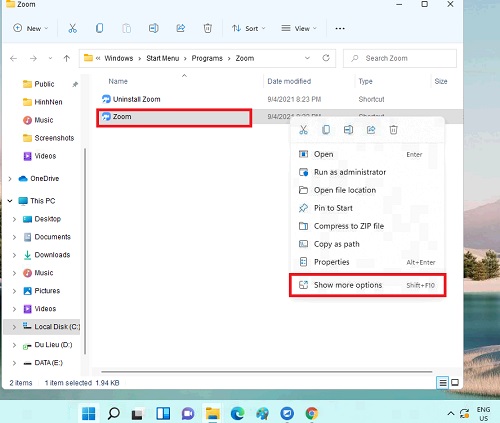The height and width of the screenshot is (423, 500).
Task: Expand the Local Disk (C:) tree node
Action: coord(14,327)
